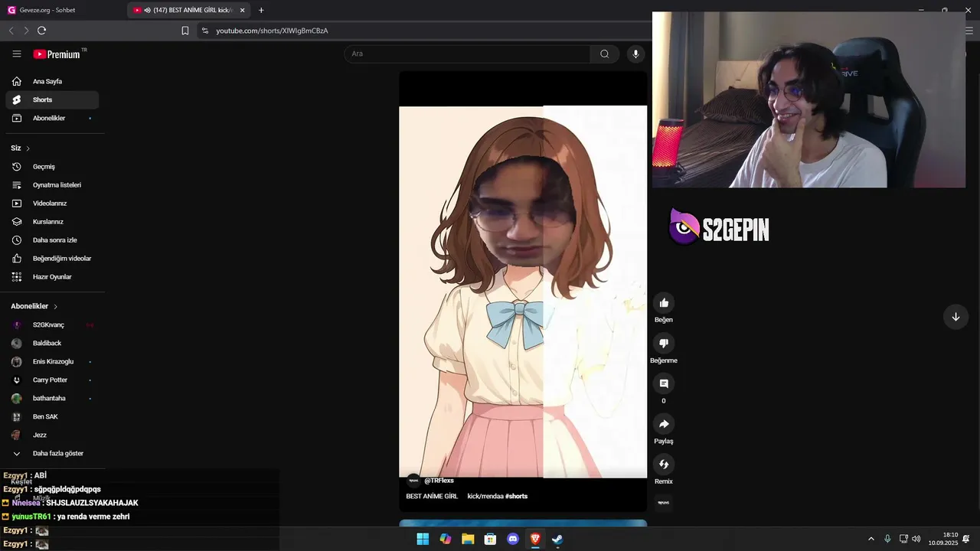This screenshot has width=980, height=551.
Task: Open the sound source thumbnail below Remix
Action: (x=664, y=503)
